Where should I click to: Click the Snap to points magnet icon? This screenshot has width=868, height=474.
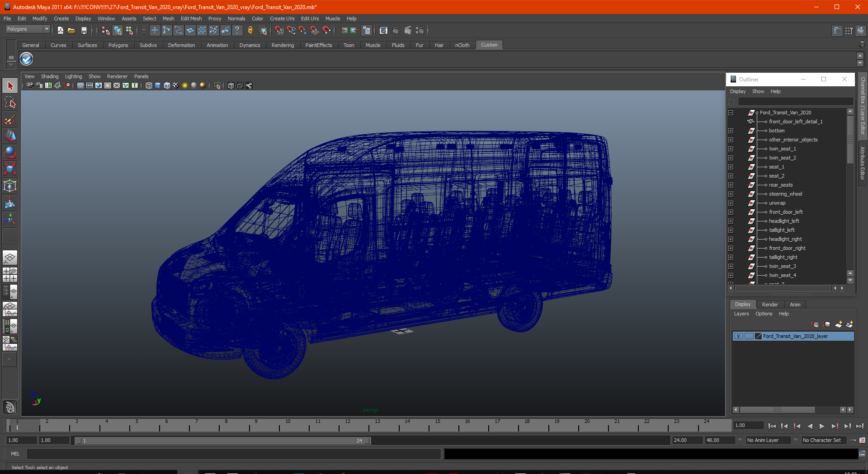point(302,30)
